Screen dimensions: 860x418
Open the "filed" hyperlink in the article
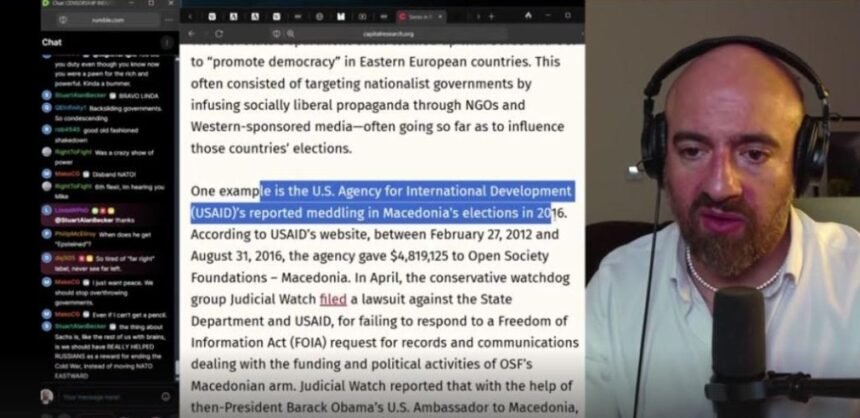(333, 300)
